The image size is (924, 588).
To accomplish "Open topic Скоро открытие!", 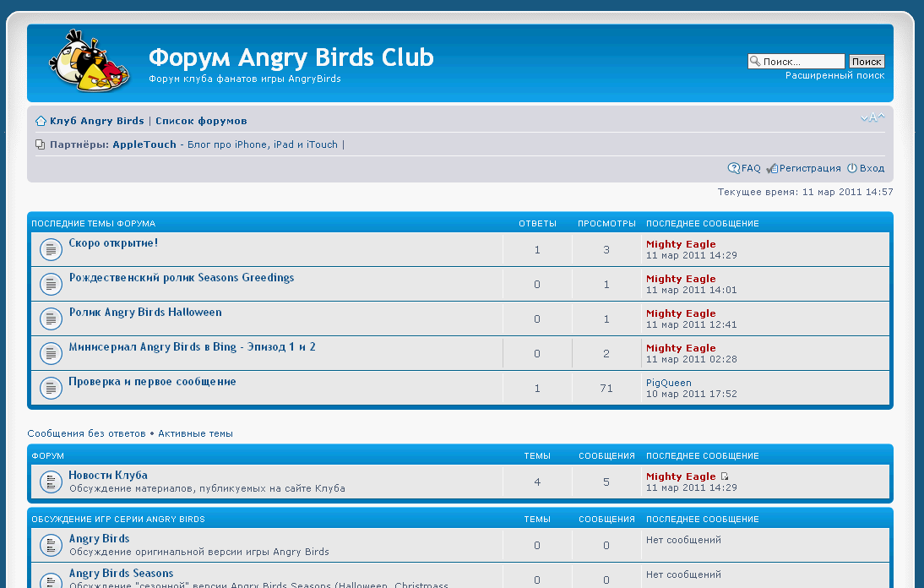I will (113, 242).
